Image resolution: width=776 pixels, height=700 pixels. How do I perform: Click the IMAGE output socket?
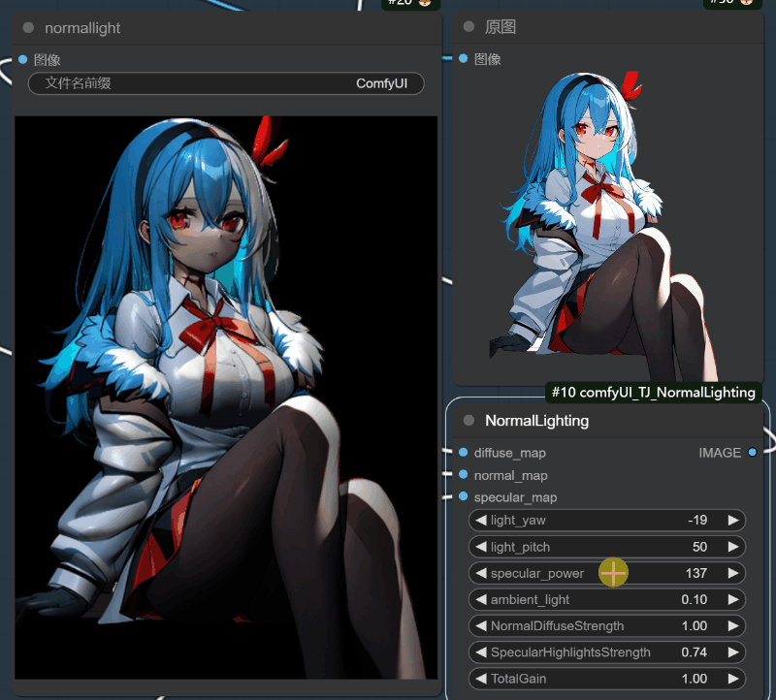pos(753,452)
